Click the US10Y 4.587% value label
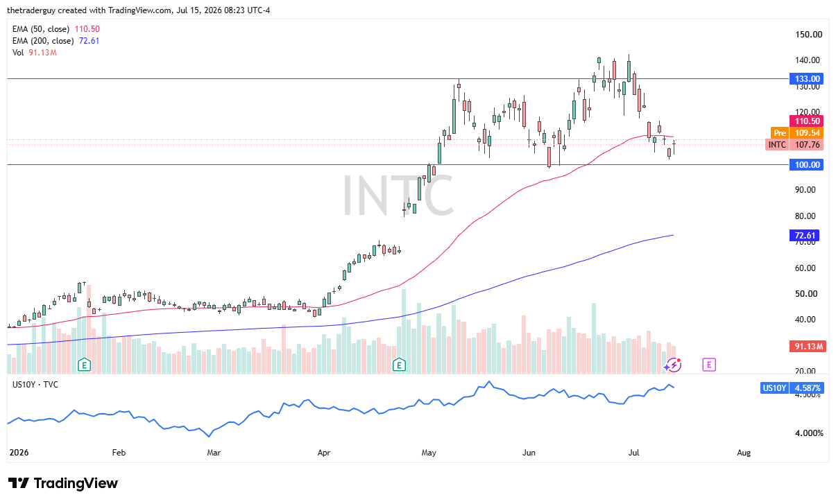The height and width of the screenshot is (504, 836). tap(792, 388)
